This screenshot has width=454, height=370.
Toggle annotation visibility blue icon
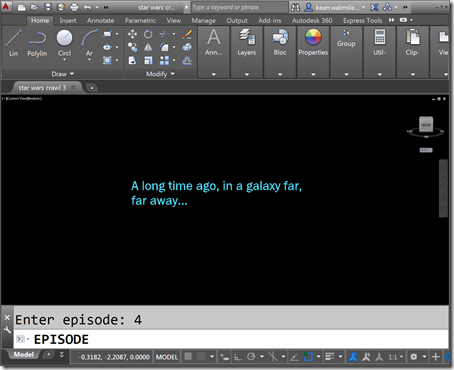coord(353,357)
